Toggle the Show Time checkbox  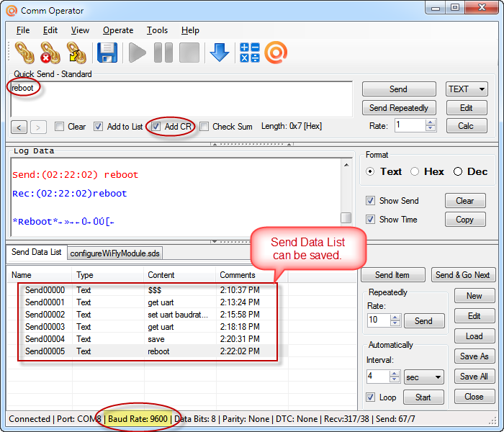click(370, 219)
